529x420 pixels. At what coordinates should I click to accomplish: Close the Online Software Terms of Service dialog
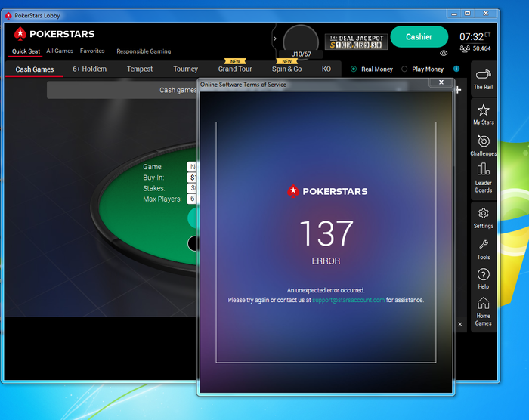pos(441,82)
